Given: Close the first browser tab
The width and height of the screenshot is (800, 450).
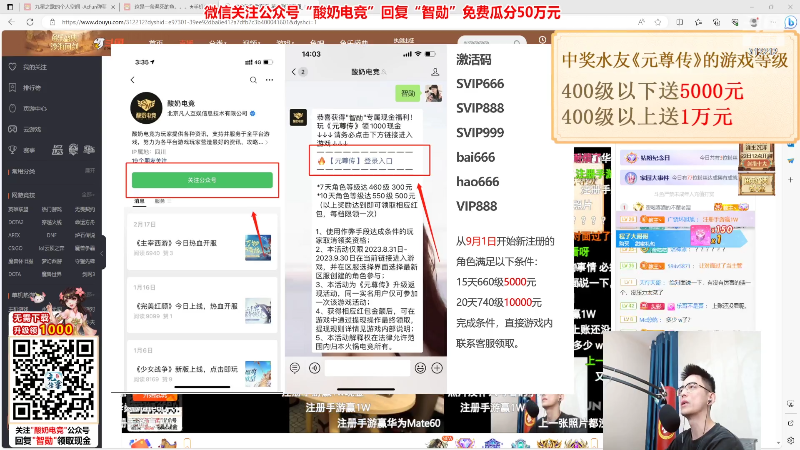Looking at the screenshot, I should click(113, 7).
